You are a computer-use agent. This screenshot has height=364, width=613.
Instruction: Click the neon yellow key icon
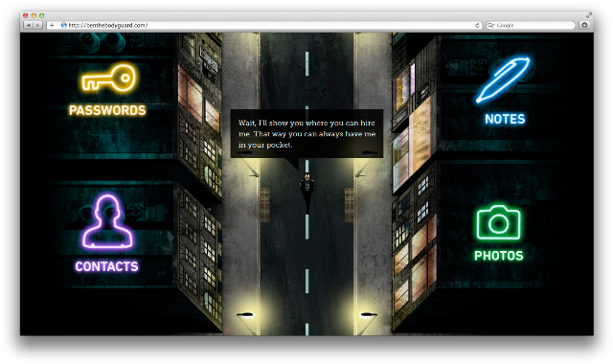(x=108, y=79)
